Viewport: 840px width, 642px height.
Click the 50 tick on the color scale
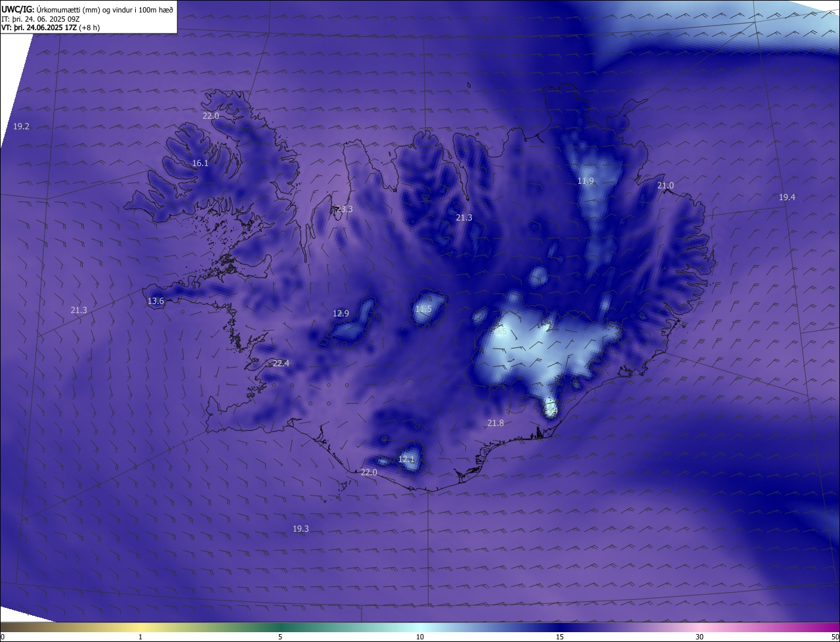[835, 637]
